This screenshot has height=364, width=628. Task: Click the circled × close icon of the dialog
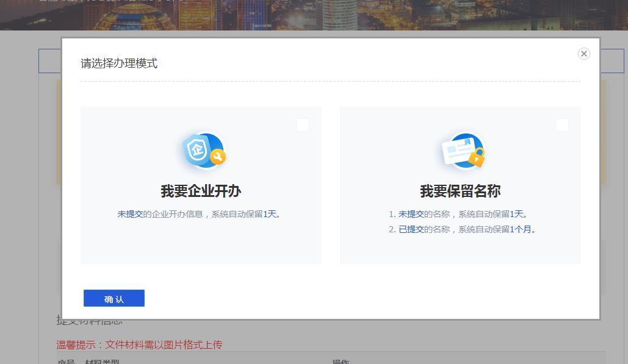583,54
